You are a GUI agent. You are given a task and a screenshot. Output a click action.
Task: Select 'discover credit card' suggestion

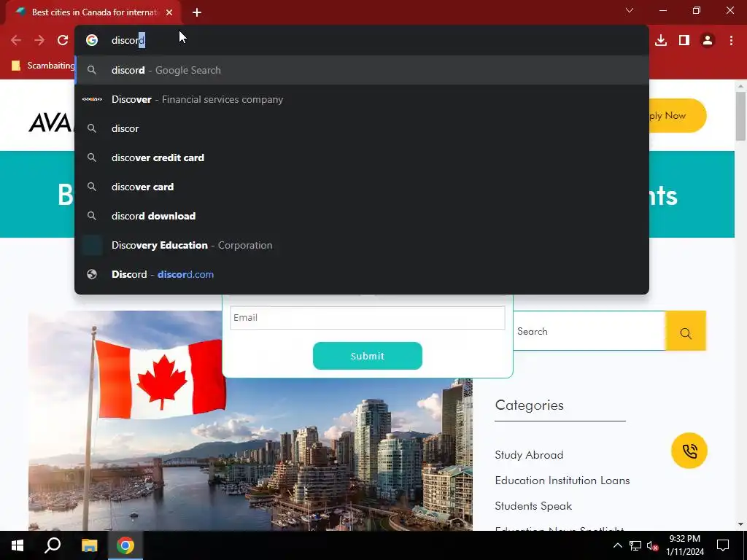362,157
